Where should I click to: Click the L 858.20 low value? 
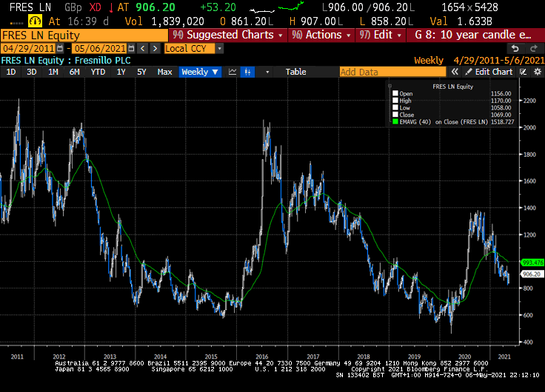click(386, 21)
